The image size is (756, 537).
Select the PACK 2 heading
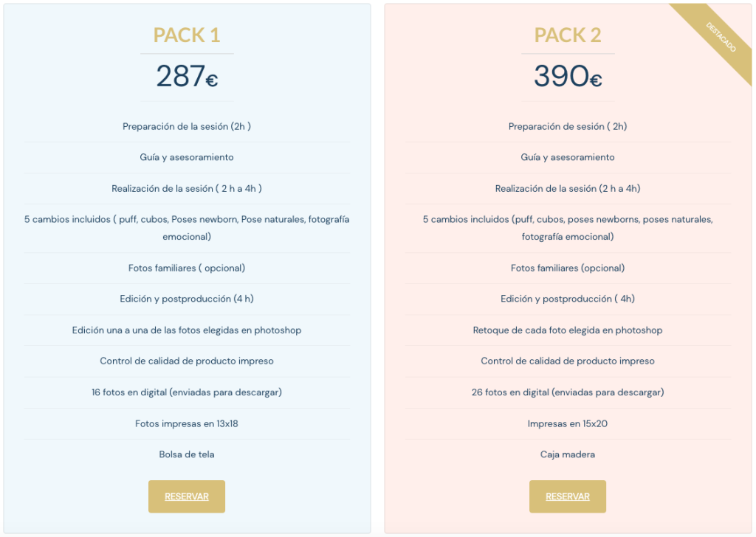pyautogui.click(x=568, y=35)
